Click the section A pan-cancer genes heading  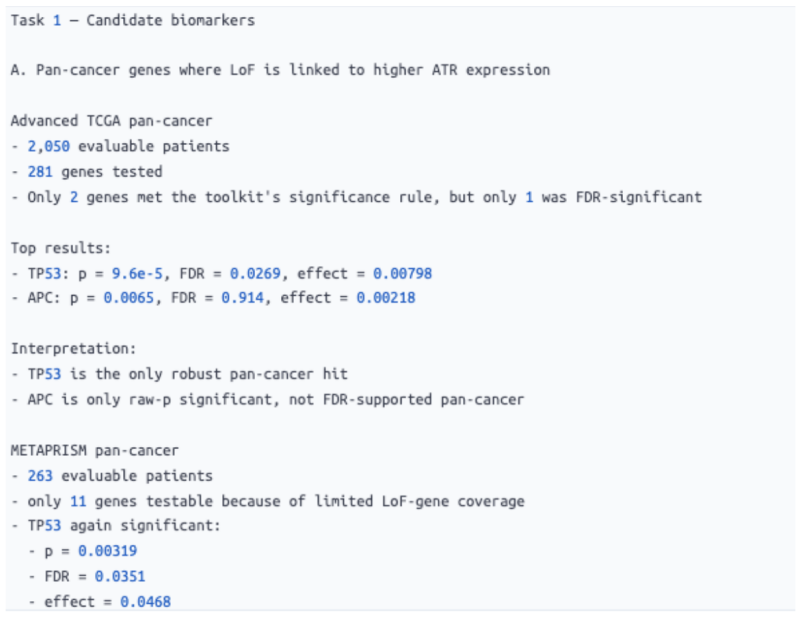(x=280, y=70)
